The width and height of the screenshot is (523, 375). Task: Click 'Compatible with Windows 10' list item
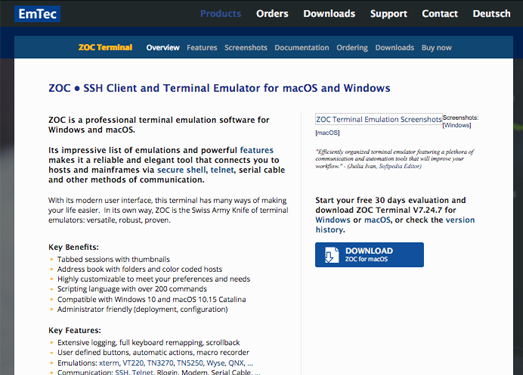[x=152, y=299]
